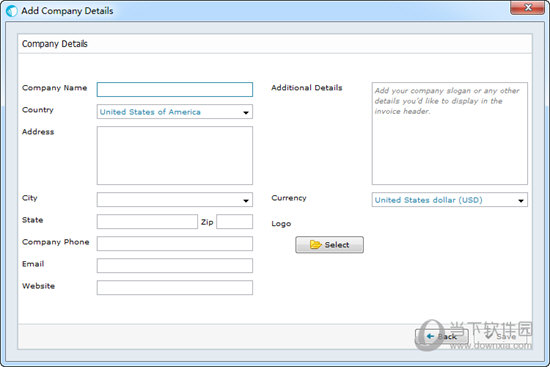Expand the City dropdown arrow

[x=246, y=200]
